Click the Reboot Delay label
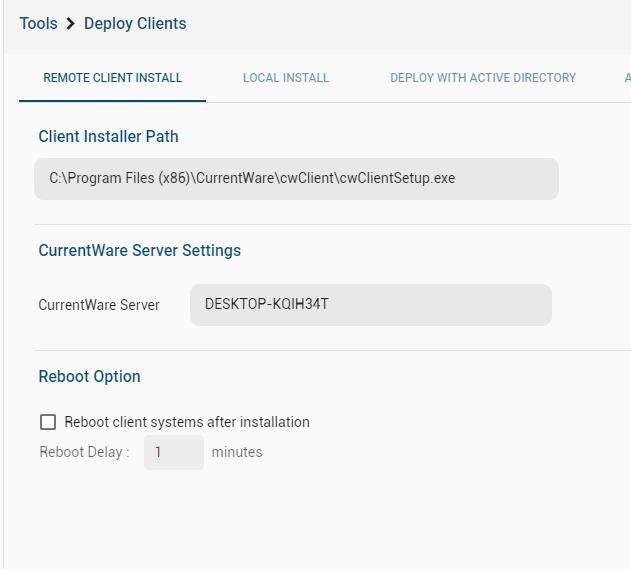Image resolution: width=631 pixels, height=569 pixels. (84, 452)
